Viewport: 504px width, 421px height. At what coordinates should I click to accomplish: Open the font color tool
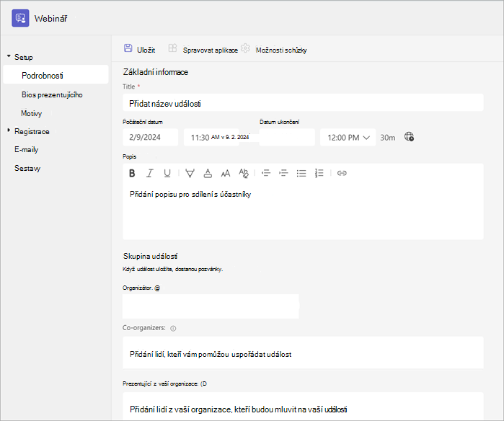(x=208, y=173)
